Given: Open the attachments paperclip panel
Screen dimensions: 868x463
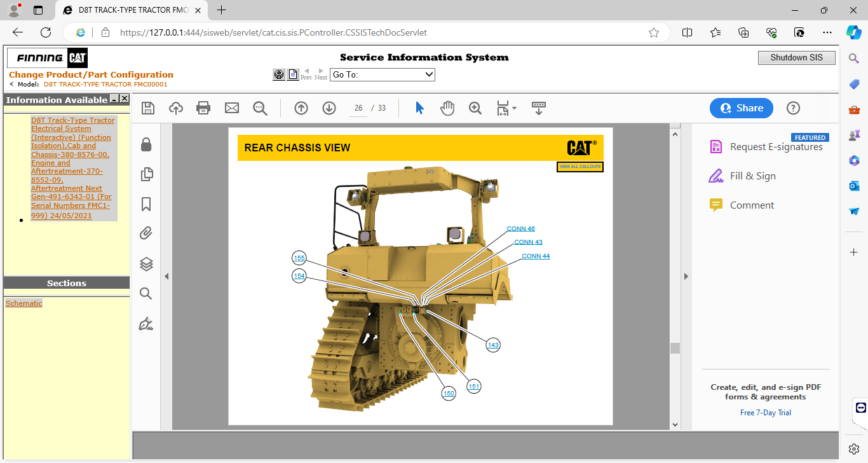Looking at the screenshot, I should click(146, 234).
